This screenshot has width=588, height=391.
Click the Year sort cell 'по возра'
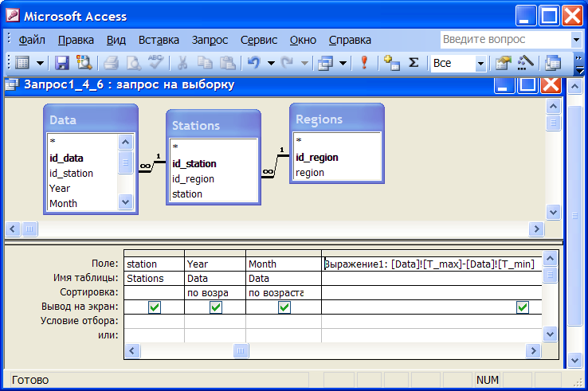[215, 293]
